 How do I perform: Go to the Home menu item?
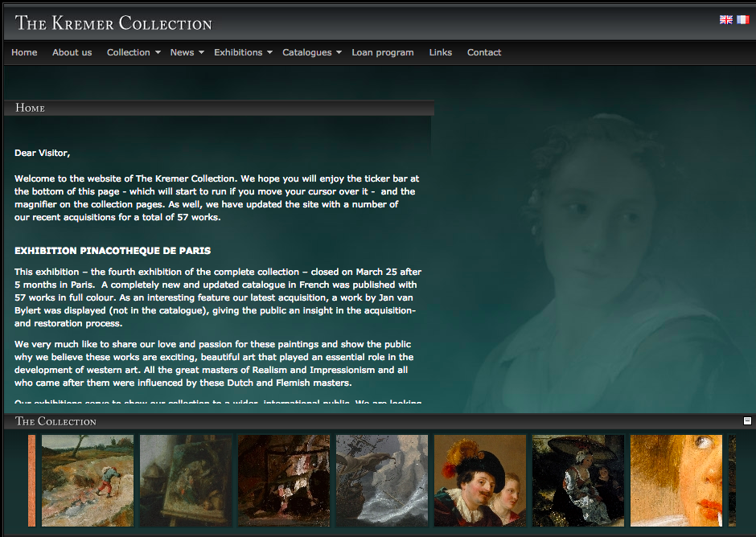(24, 52)
